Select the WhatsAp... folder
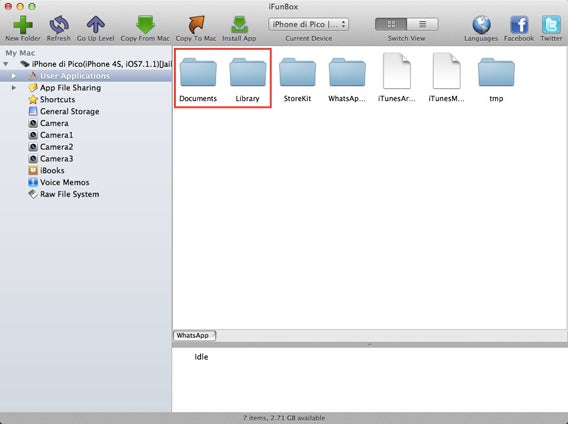The height and width of the screenshot is (424, 568). coord(347,80)
